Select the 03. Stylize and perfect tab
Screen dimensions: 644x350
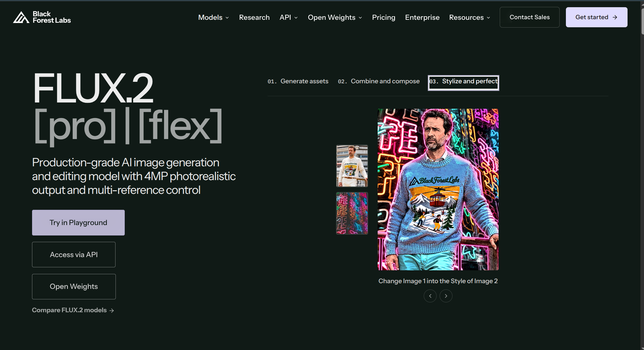(463, 83)
